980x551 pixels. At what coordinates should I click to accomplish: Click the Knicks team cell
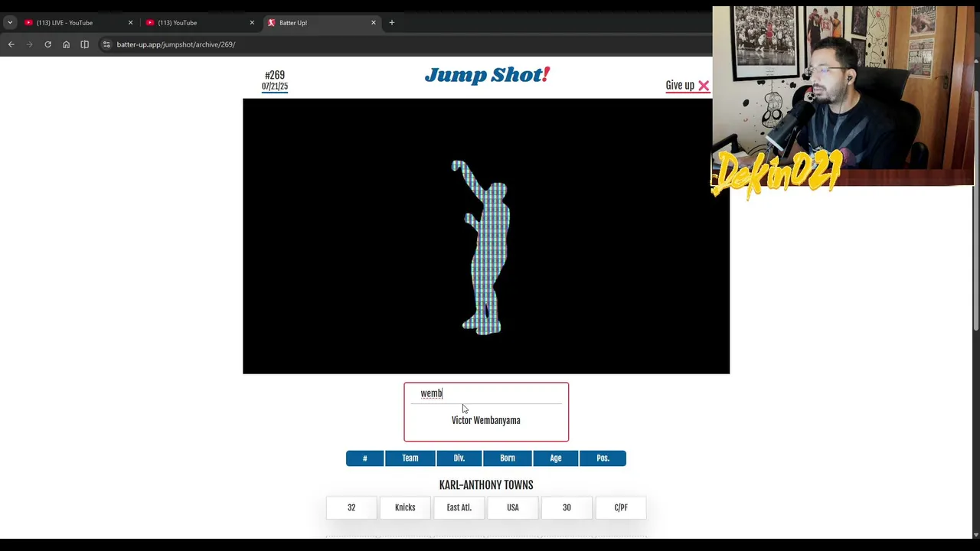pos(405,507)
